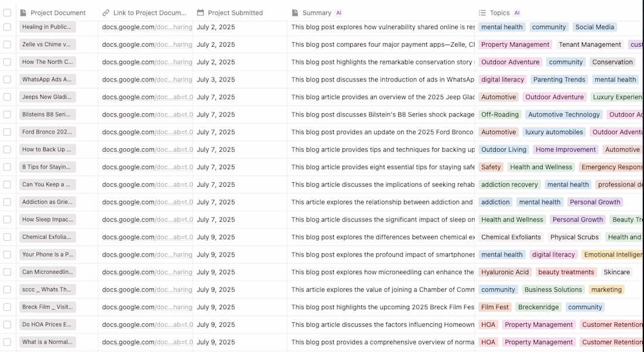Click the AI badge next to Topics
This screenshot has height=352, width=644.
[517, 13]
